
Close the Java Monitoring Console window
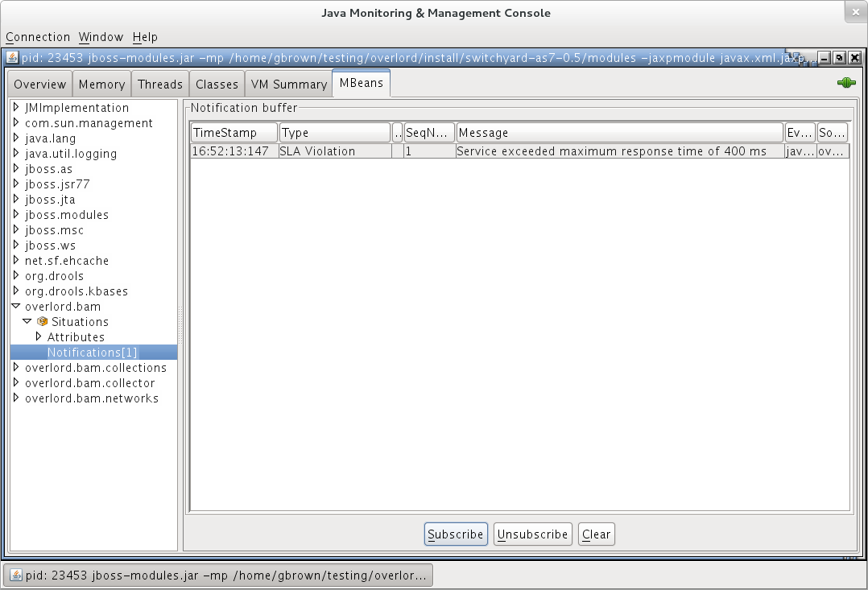(x=856, y=12)
